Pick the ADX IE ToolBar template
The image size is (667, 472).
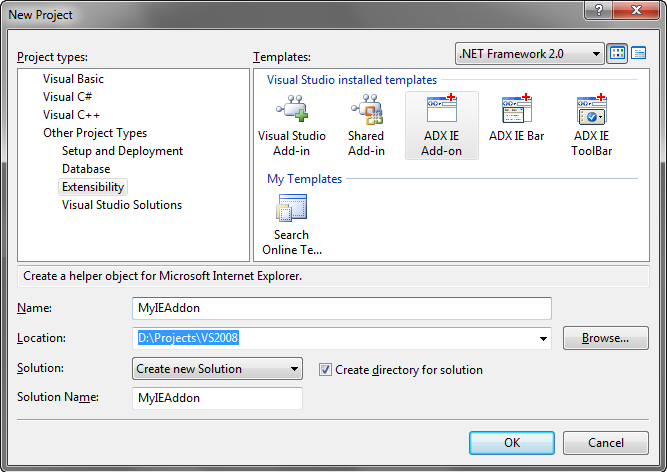(591, 125)
